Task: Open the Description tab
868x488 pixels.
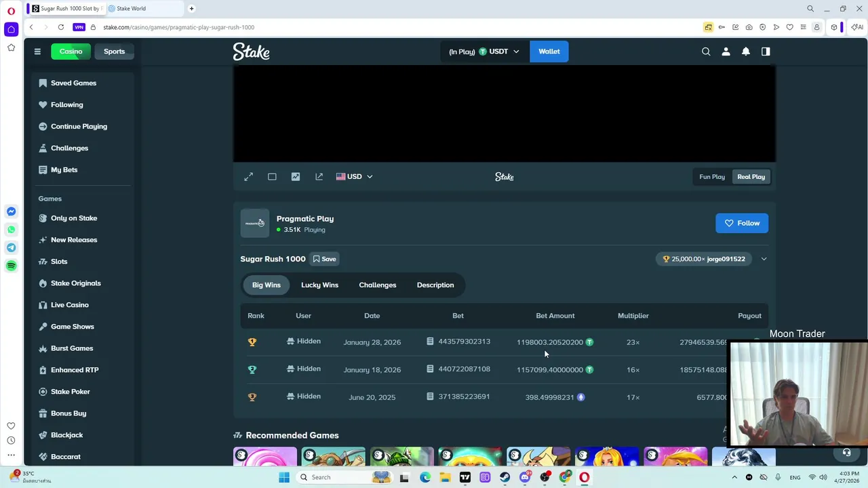Action: 435,285
